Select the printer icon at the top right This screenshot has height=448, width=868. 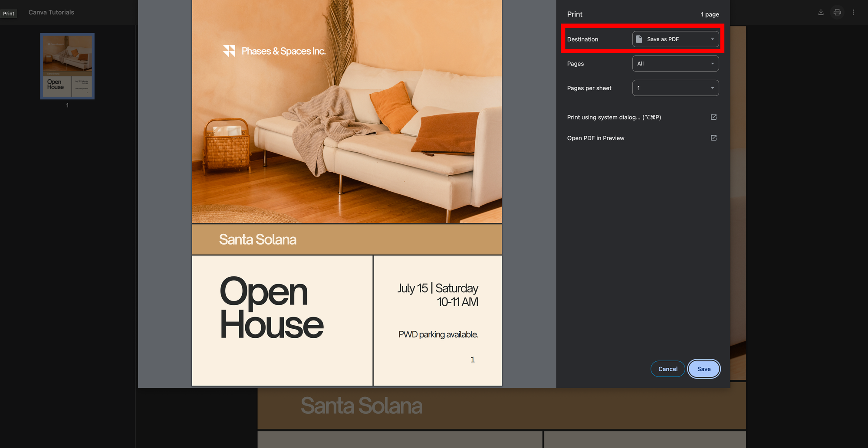pos(837,12)
